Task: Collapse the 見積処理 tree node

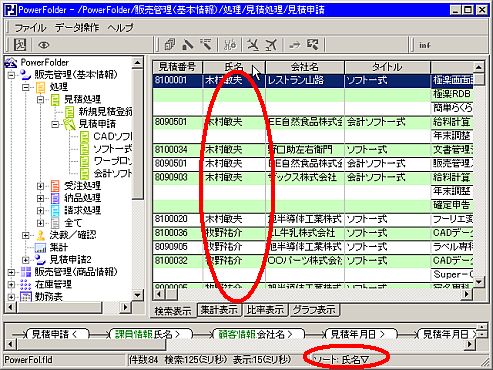Action: click(40, 100)
